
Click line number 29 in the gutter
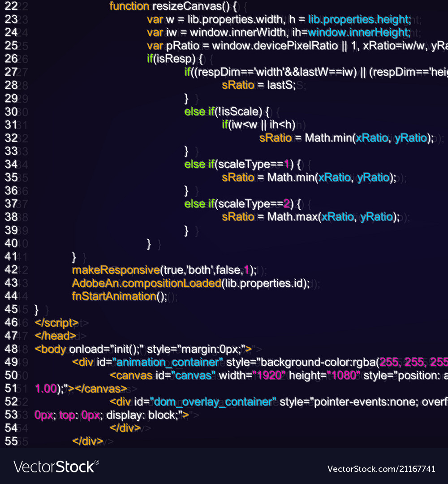point(11,99)
